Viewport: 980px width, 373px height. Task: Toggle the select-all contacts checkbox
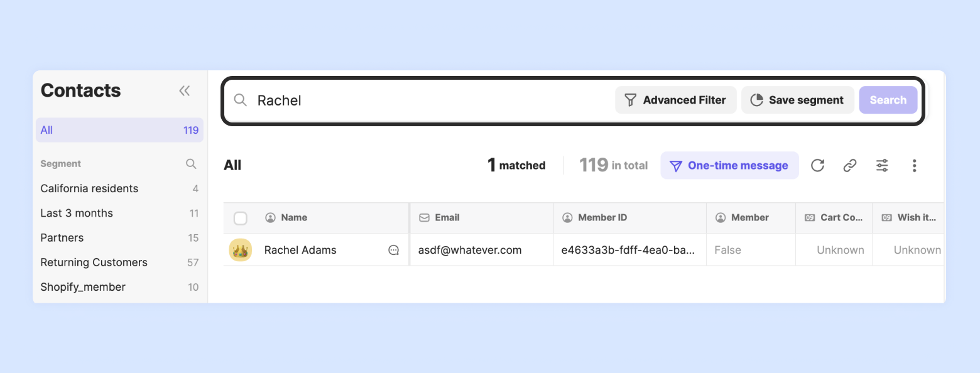pos(240,218)
